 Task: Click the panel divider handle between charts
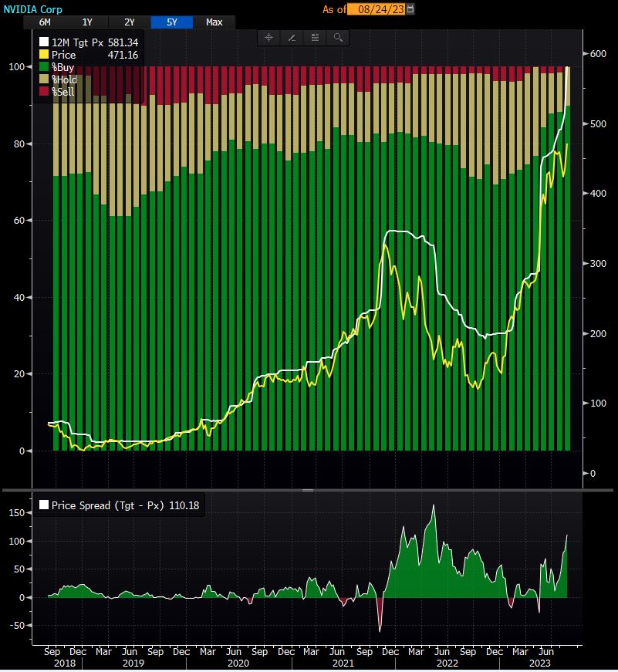[308, 490]
